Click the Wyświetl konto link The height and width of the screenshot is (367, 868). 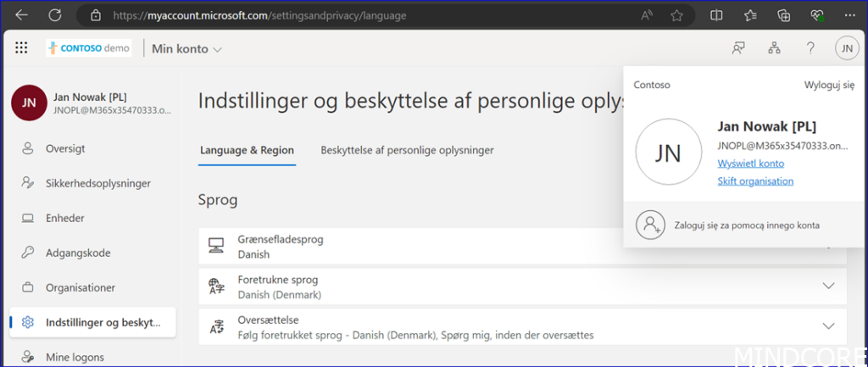click(750, 164)
